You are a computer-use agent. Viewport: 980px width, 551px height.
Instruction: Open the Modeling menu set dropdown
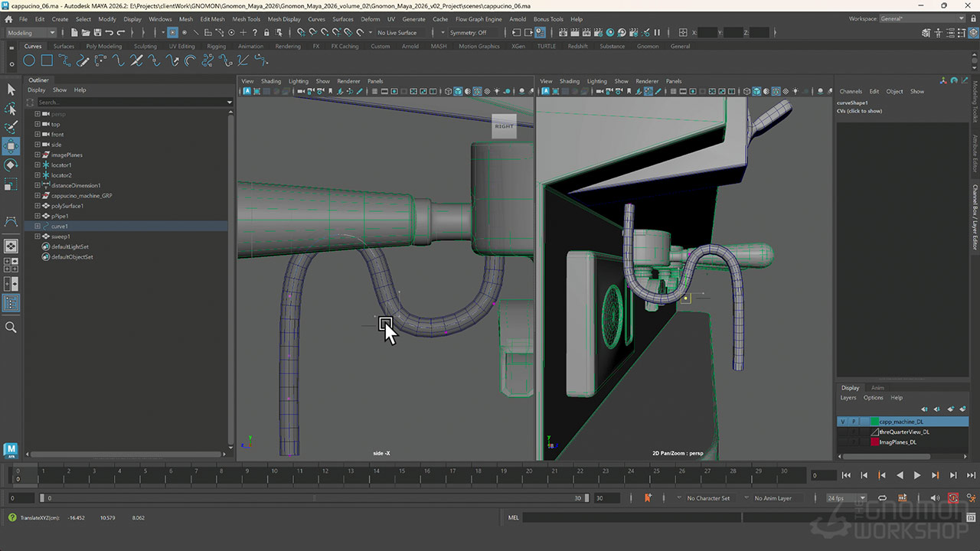[31, 33]
